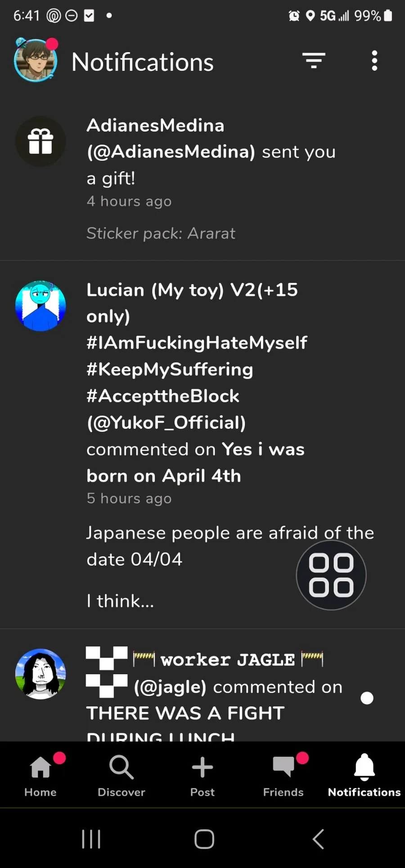Tap the floating four-squares overlay button
Screen dimensions: 405x868
click(x=331, y=575)
